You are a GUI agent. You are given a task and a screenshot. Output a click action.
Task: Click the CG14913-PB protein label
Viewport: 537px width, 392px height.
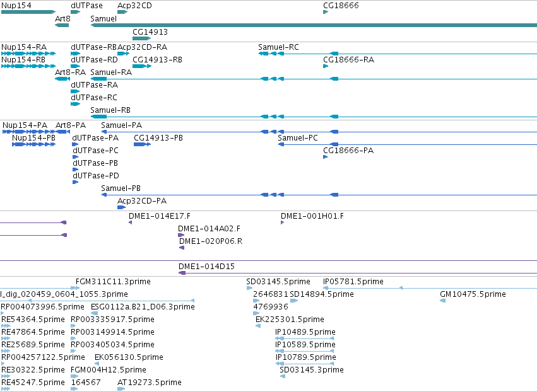pyautogui.click(x=158, y=138)
